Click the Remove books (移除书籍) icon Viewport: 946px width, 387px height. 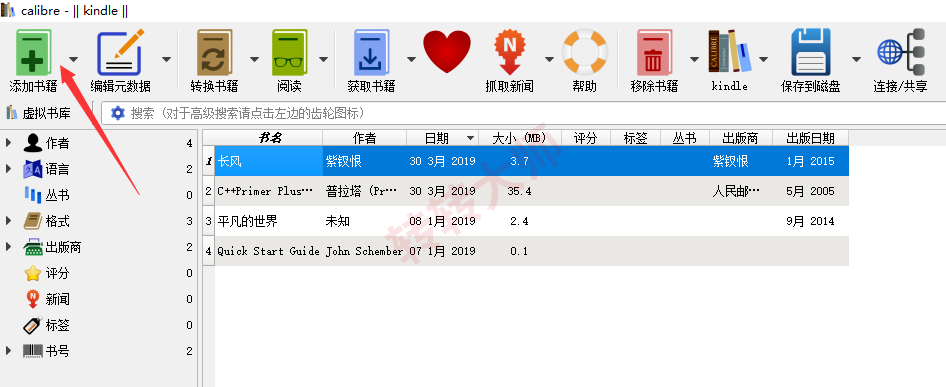[655, 53]
